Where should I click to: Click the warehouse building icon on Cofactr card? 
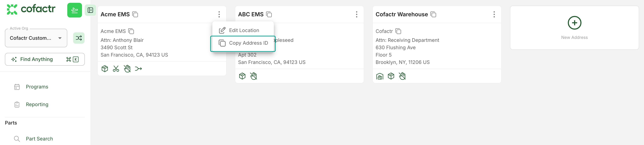click(379, 76)
